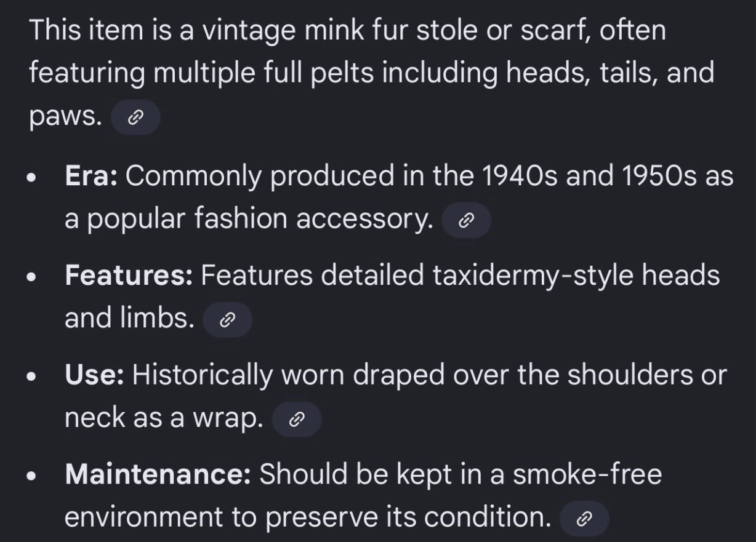This screenshot has height=542, width=756.
Task: Click the bold "Maintenance:" label
Action: 158,474
